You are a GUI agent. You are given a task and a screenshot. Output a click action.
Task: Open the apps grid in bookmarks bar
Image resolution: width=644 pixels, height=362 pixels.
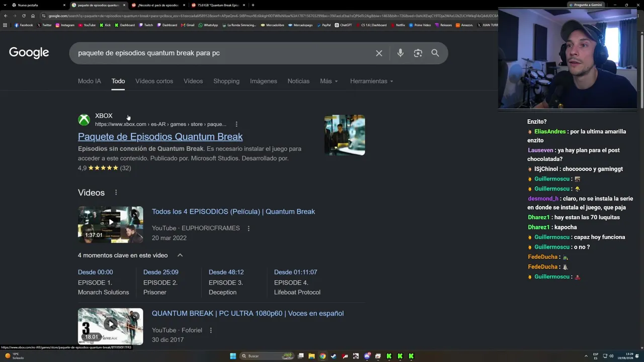click(5, 25)
